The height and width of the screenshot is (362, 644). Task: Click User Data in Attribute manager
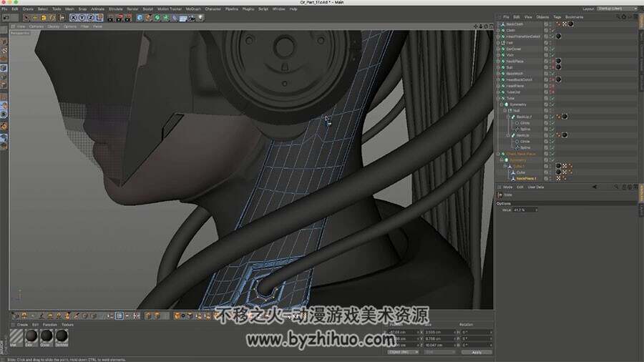(x=535, y=187)
